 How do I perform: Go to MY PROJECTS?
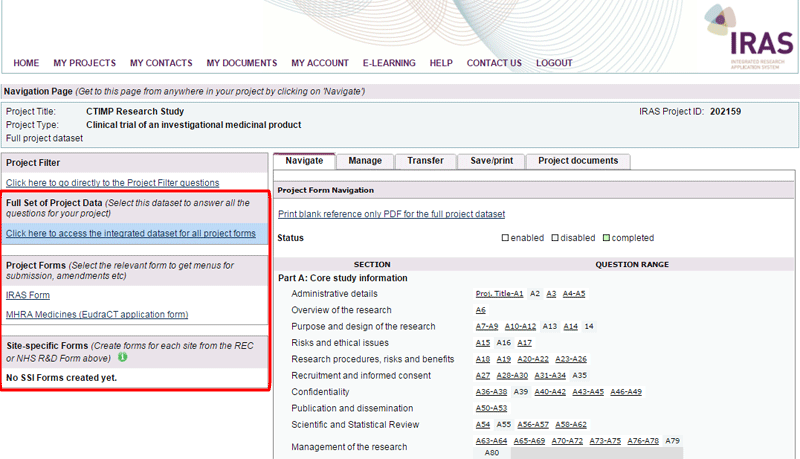click(85, 63)
